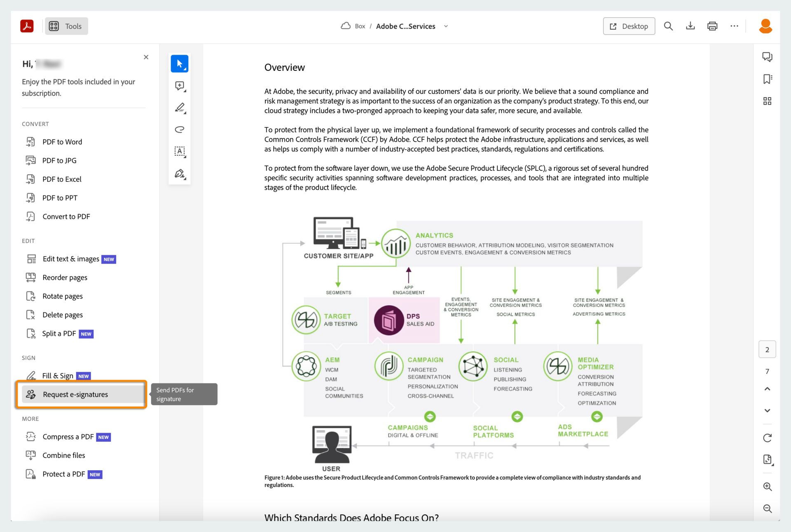Select the drawing/pencil tool

179,107
